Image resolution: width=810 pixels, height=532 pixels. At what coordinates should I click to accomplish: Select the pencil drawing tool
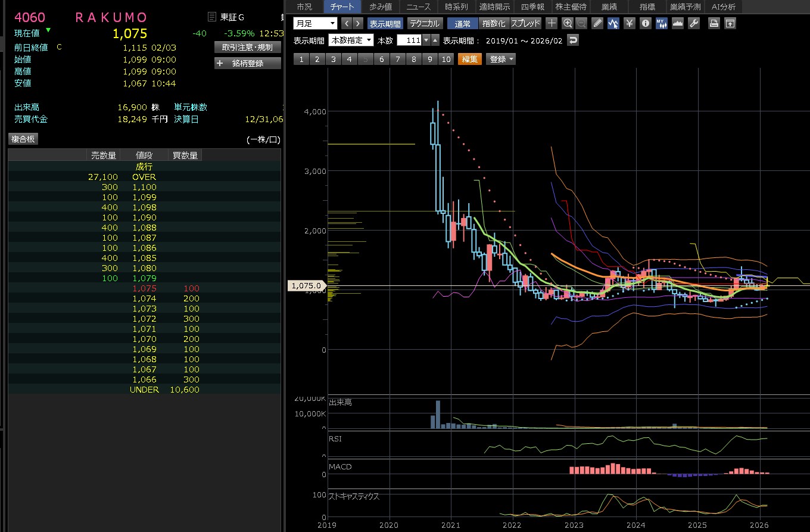pyautogui.click(x=599, y=23)
